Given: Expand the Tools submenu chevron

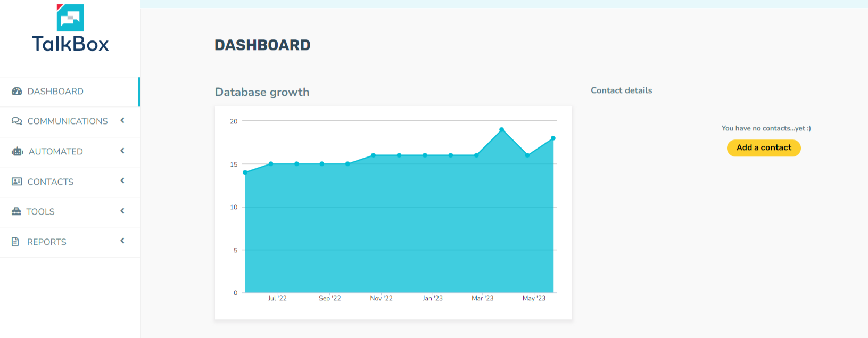Looking at the screenshot, I should pyautogui.click(x=122, y=211).
